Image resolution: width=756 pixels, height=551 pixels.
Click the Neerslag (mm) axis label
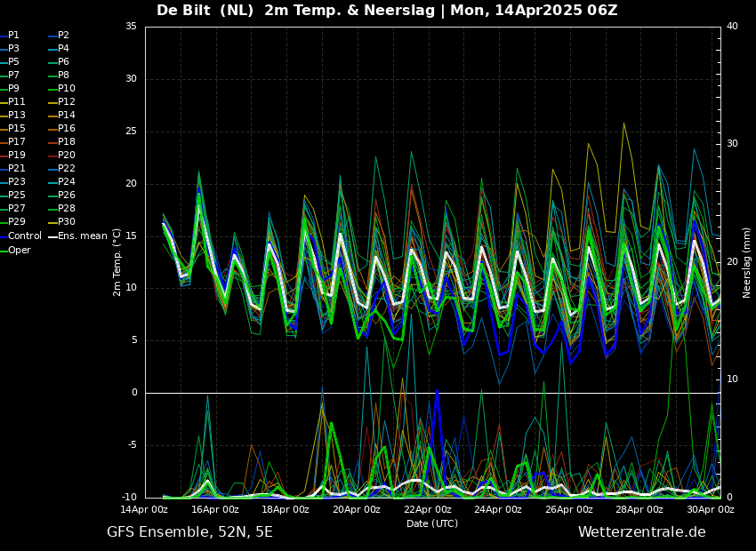tap(747, 262)
